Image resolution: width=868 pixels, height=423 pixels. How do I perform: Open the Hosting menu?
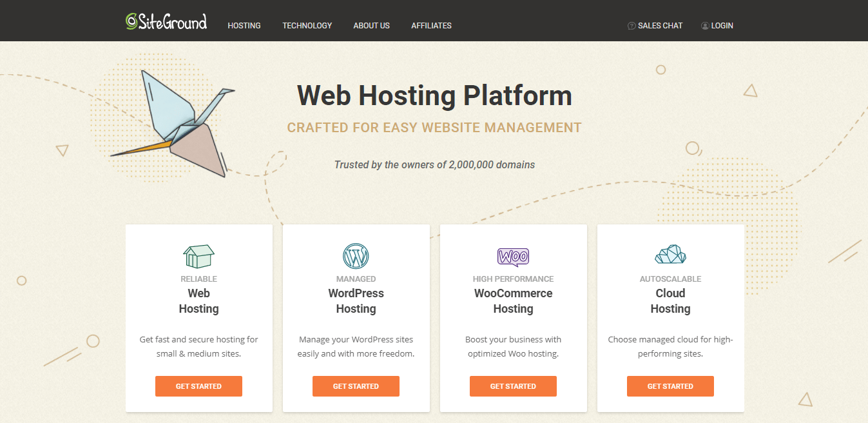point(244,26)
